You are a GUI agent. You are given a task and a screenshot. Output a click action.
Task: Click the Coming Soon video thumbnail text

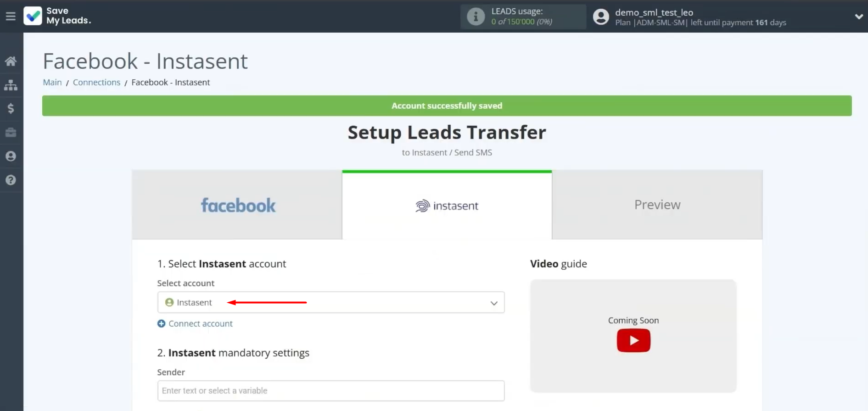coord(633,321)
